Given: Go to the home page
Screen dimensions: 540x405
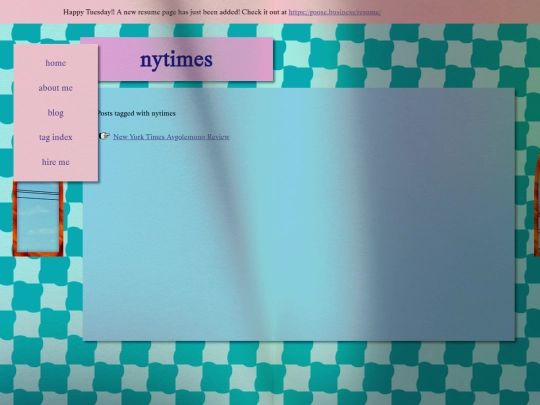Looking at the screenshot, I should pyautogui.click(x=55, y=63).
